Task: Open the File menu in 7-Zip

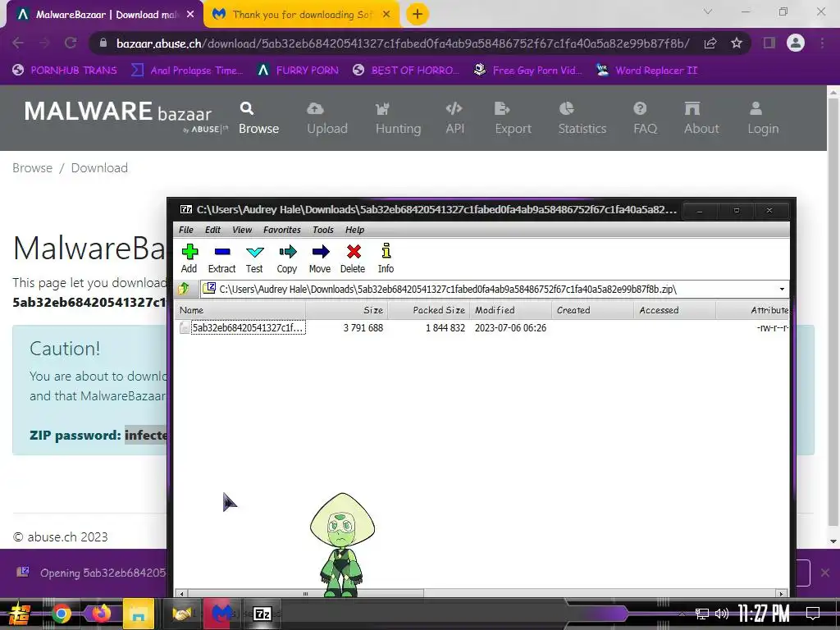Action: (x=186, y=230)
